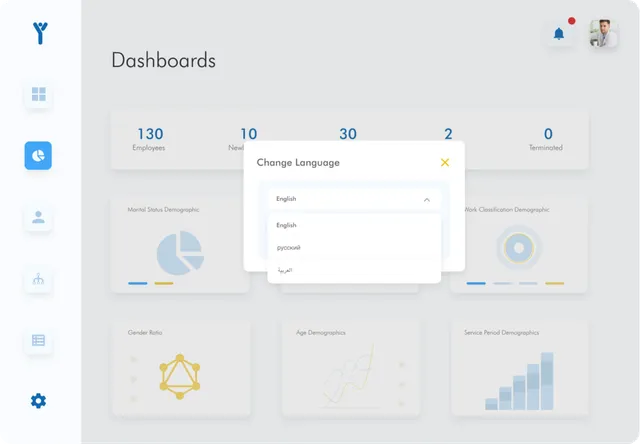Collapse the language dropdown chevron
640x444 pixels.
pyautogui.click(x=427, y=199)
